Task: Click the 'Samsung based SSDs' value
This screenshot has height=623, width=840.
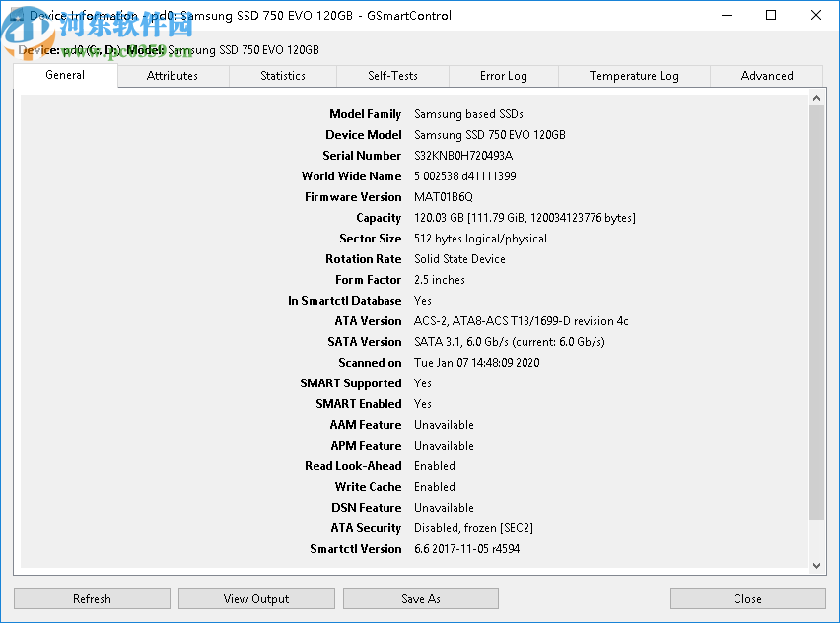Action: (x=468, y=114)
